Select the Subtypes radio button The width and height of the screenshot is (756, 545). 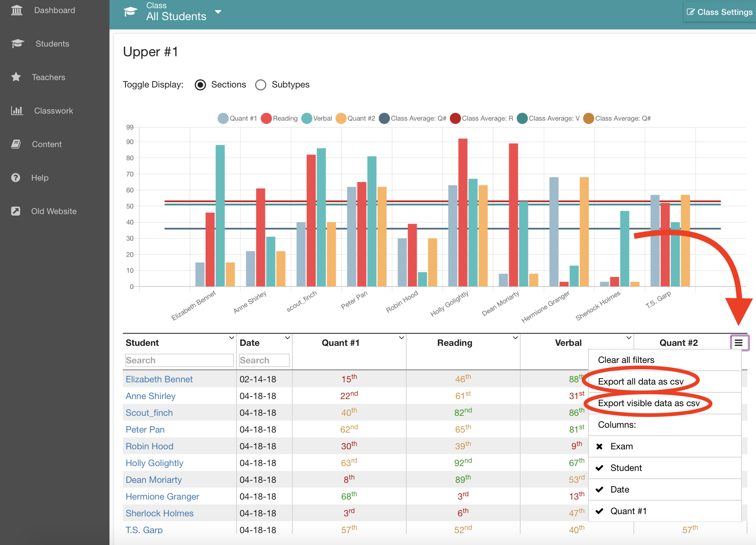point(261,85)
